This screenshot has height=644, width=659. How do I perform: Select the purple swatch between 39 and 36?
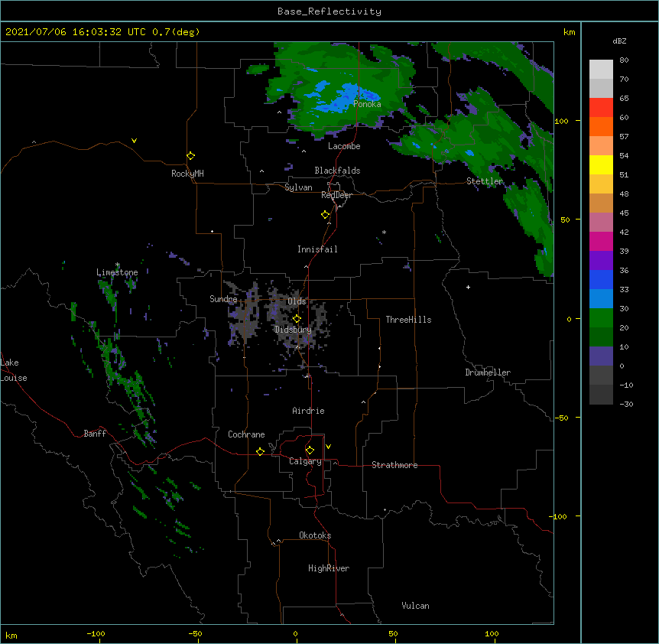601,261
